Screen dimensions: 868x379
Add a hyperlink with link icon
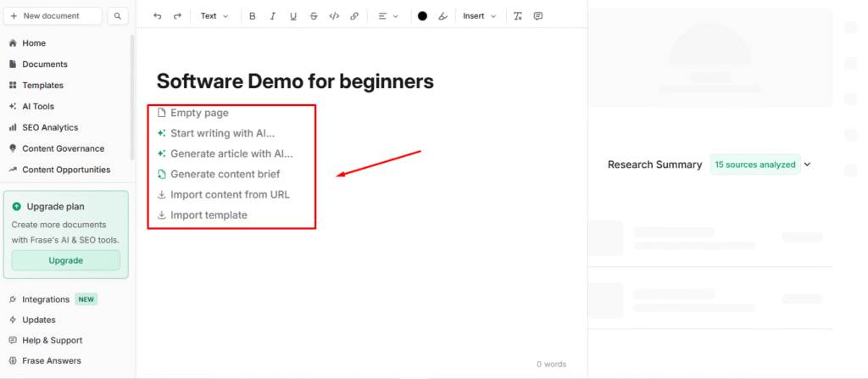(x=354, y=16)
